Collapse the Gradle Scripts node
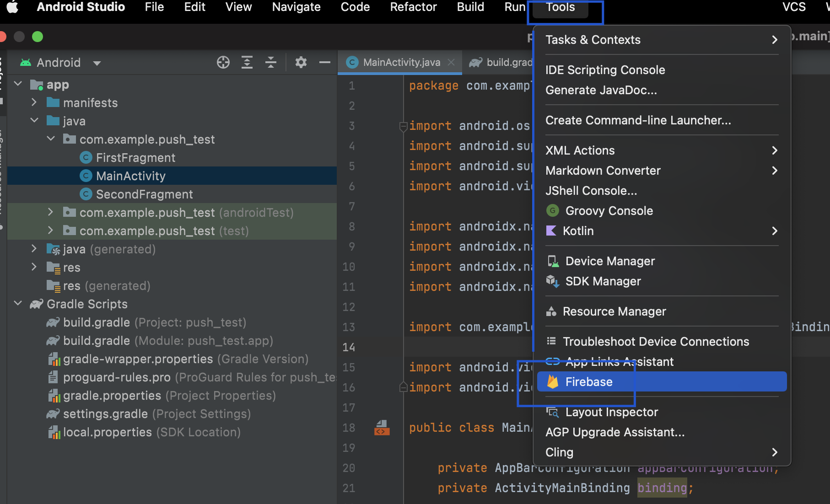Screen dimensions: 830x504 (x=18, y=304)
